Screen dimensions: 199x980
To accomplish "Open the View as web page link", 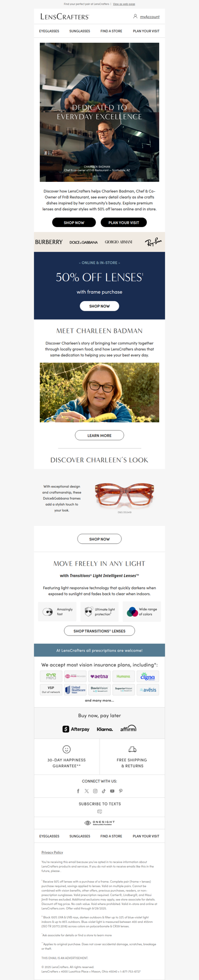I will (124, 4).
